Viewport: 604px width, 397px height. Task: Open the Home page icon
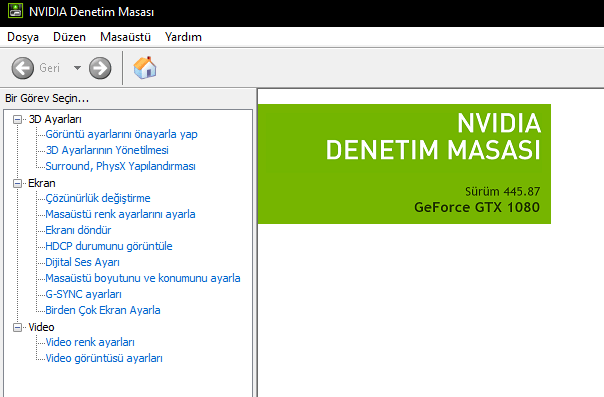(145, 68)
